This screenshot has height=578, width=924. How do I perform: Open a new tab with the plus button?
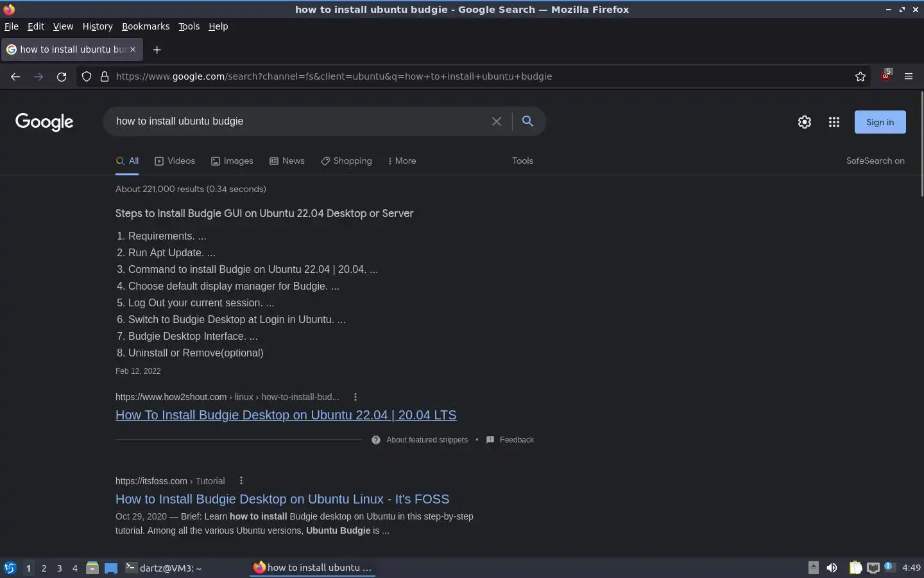pyautogui.click(x=157, y=49)
